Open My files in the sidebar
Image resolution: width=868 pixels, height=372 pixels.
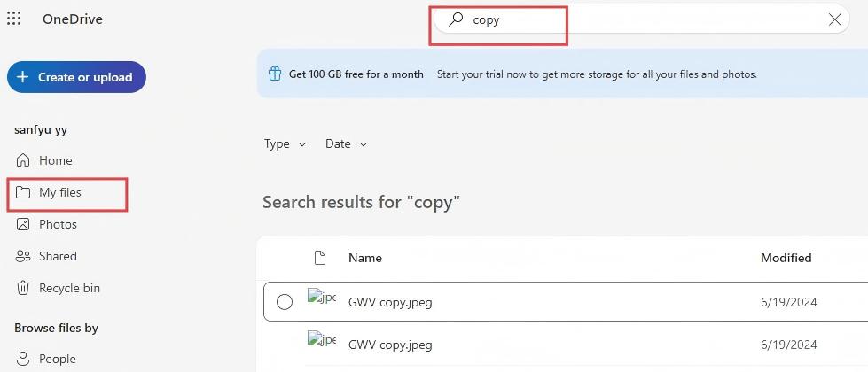point(59,192)
